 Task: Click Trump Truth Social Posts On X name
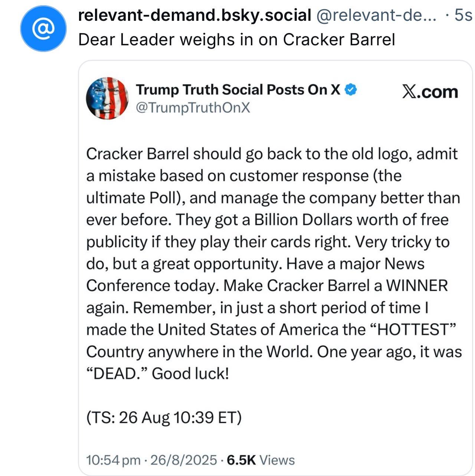[238, 89]
